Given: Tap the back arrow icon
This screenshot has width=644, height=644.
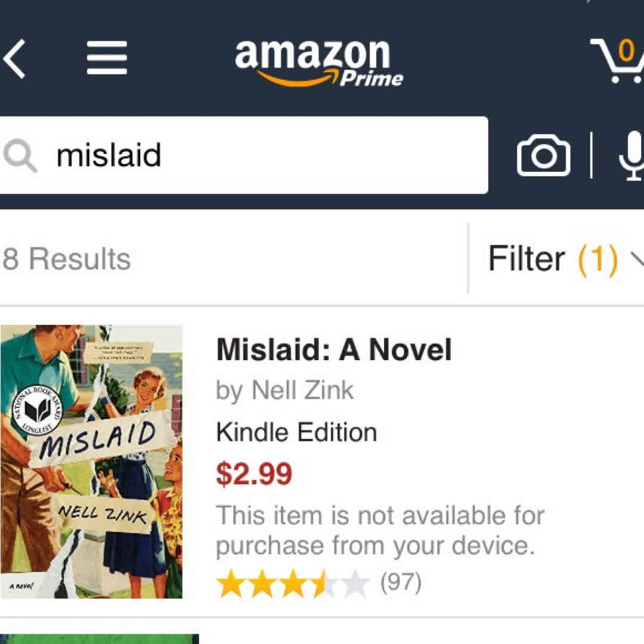Looking at the screenshot, I should [14, 58].
